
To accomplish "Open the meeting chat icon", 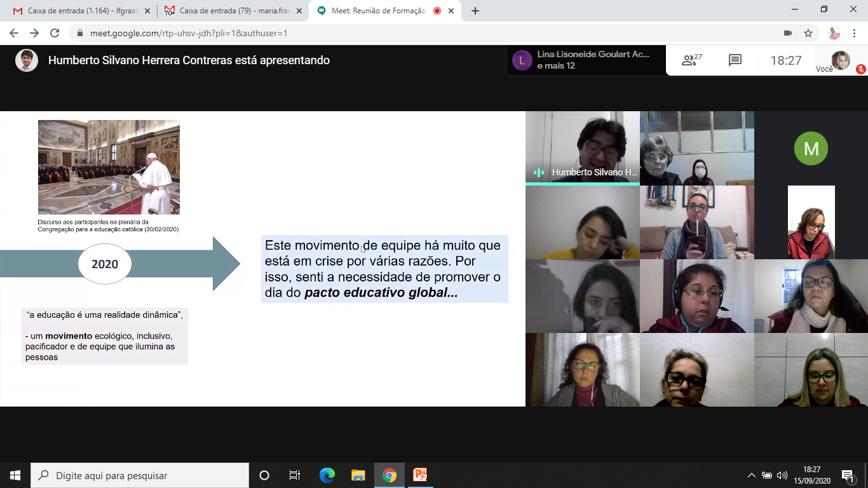I will click(x=735, y=60).
